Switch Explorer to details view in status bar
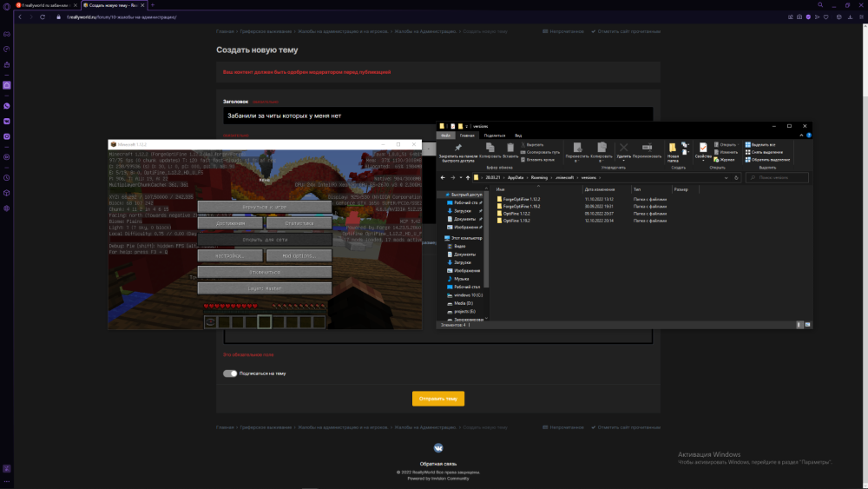 click(799, 325)
